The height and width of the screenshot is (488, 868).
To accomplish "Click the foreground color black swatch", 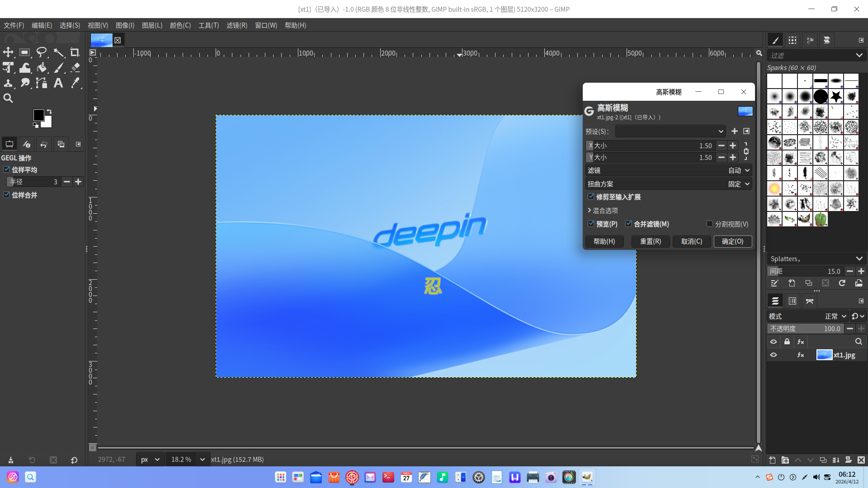I will 38,115.
